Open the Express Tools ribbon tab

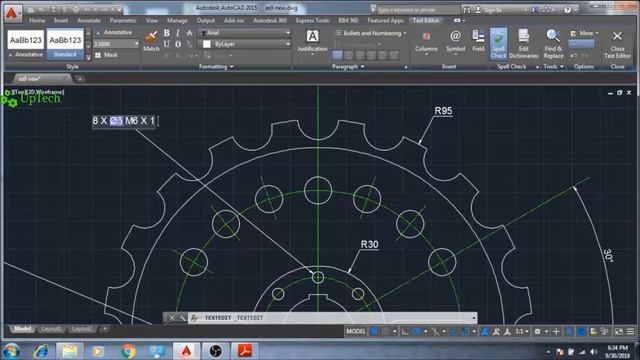312,20
